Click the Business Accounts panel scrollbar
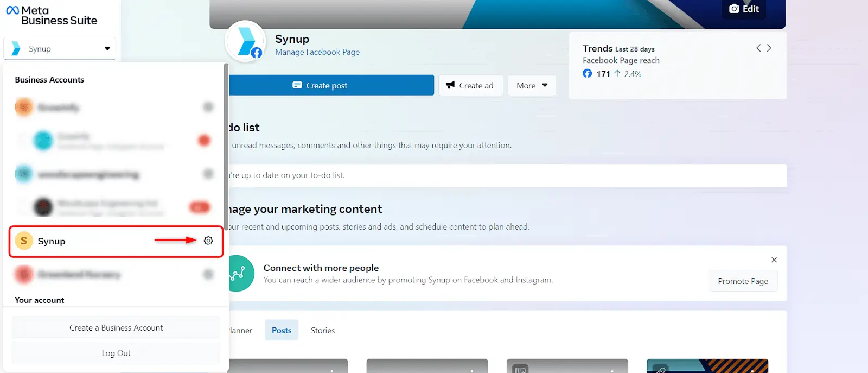The width and height of the screenshot is (868, 373). click(x=226, y=147)
